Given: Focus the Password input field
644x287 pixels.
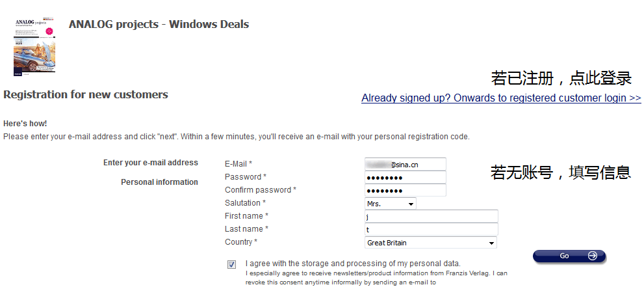Looking at the screenshot, I should [406, 178].
